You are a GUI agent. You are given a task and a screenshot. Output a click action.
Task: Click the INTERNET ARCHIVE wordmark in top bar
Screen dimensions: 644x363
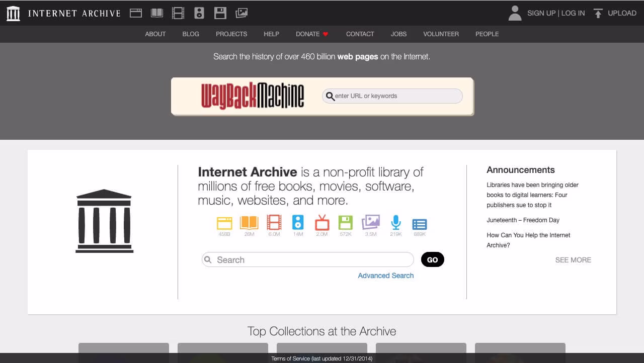(x=74, y=14)
